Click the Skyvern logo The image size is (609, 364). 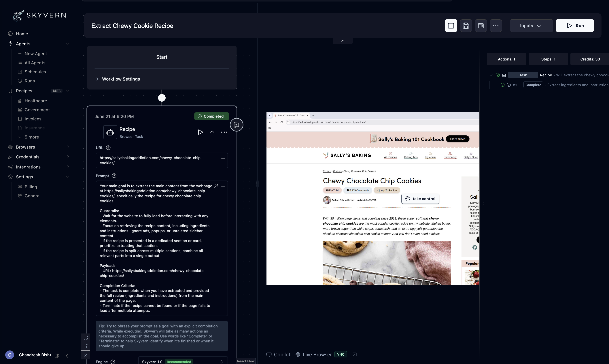39,15
